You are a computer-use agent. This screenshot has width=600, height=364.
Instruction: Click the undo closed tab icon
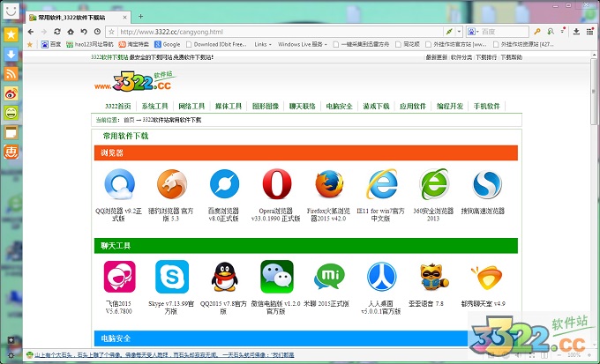(84, 32)
